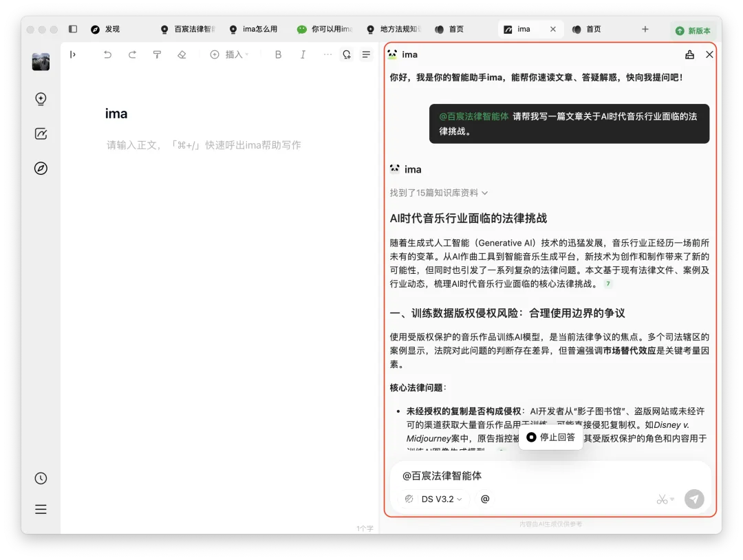The width and height of the screenshot is (743, 560).
Task: Click 停止回答 to stop the response
Action: click(550, 437)
